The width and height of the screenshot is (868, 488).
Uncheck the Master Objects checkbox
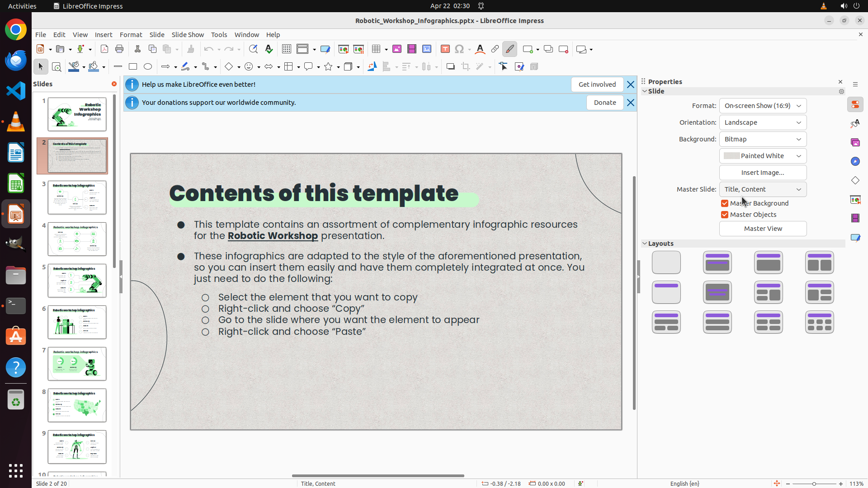(725, 215)
